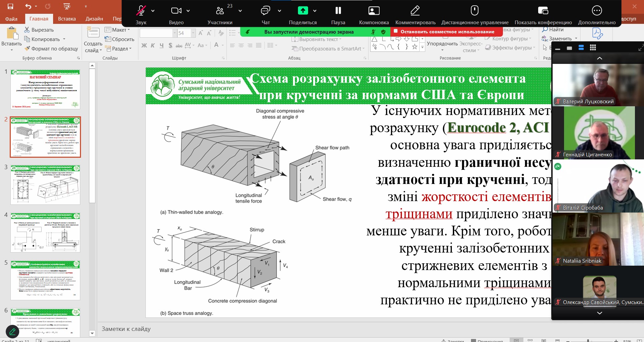Click the Сбросить slide reset button
644x342 pixels.
click(x=120, y=39)
